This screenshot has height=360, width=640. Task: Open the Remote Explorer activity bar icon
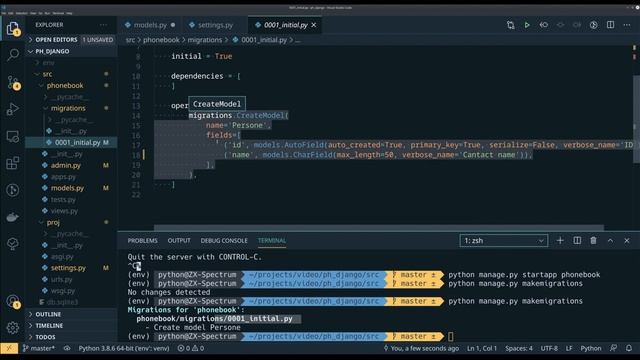coord(13,136)
